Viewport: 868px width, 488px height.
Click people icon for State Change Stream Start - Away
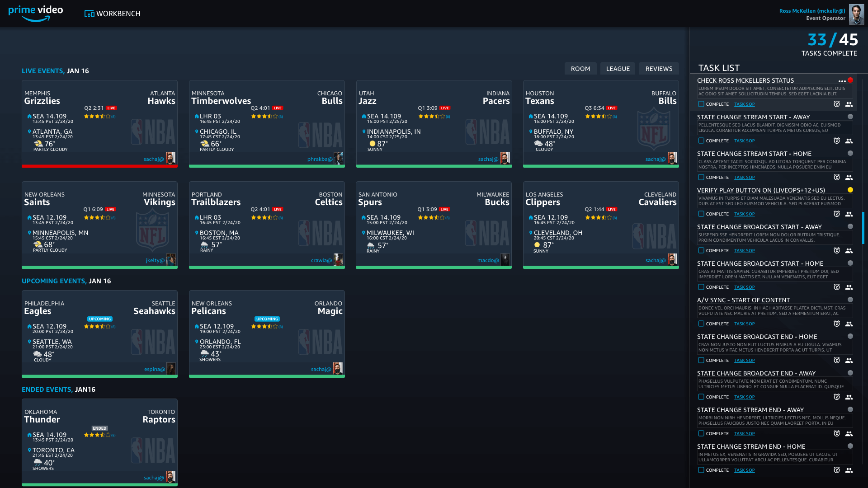[849, 141]
